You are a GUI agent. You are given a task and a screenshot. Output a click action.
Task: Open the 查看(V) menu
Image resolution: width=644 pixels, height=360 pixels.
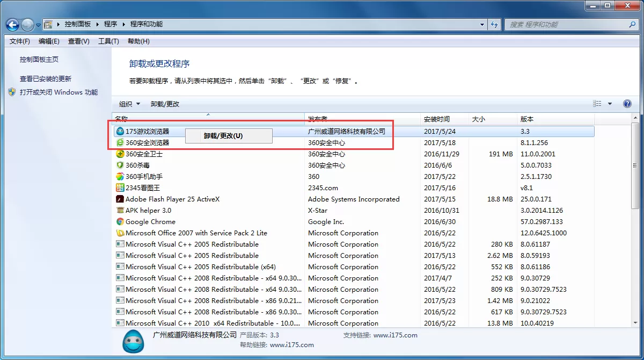(79, 41)
